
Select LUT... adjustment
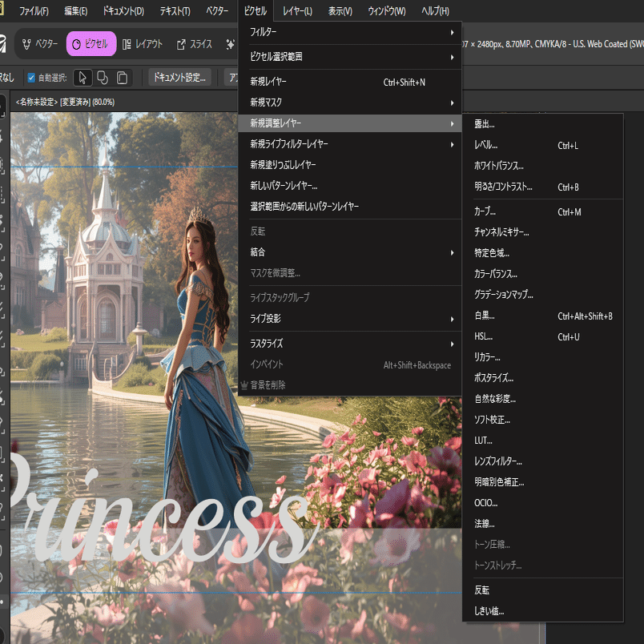coord(543,441)
